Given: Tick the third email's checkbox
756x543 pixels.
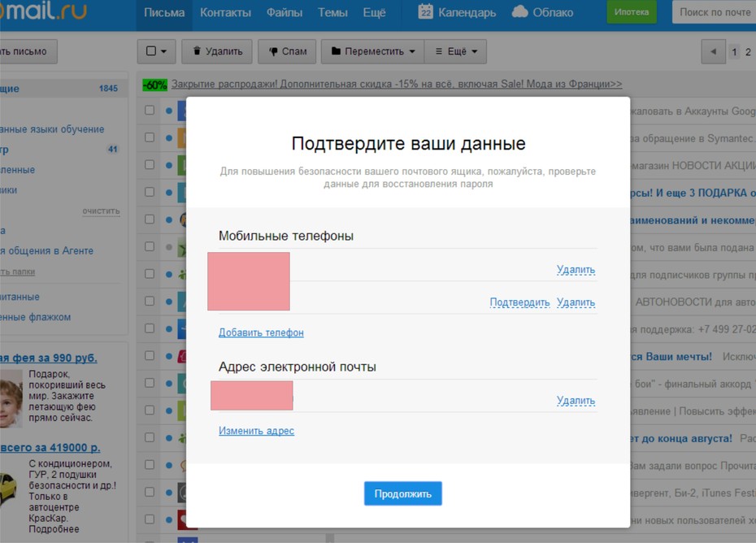Looking at the screenshot, I should [150, 164].
